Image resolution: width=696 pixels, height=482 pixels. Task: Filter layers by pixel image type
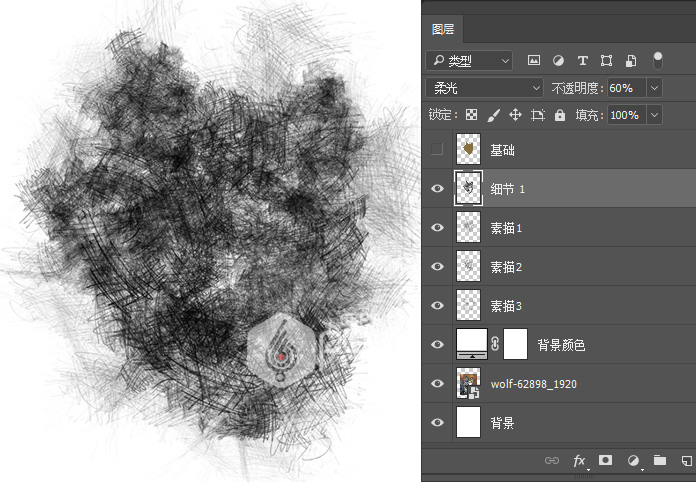(x=534, y=60)
